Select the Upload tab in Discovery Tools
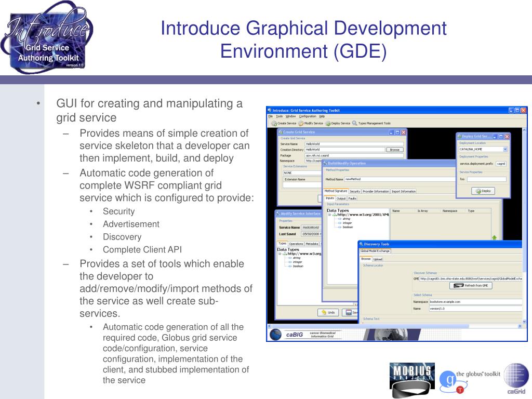This screenshot has height=399, width=532. pyautogui.click(x=378, y=259)
